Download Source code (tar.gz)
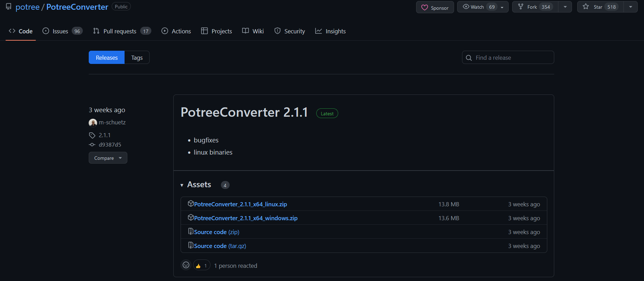The height and width of the screenshot is (281, 644). coord(220,246)
